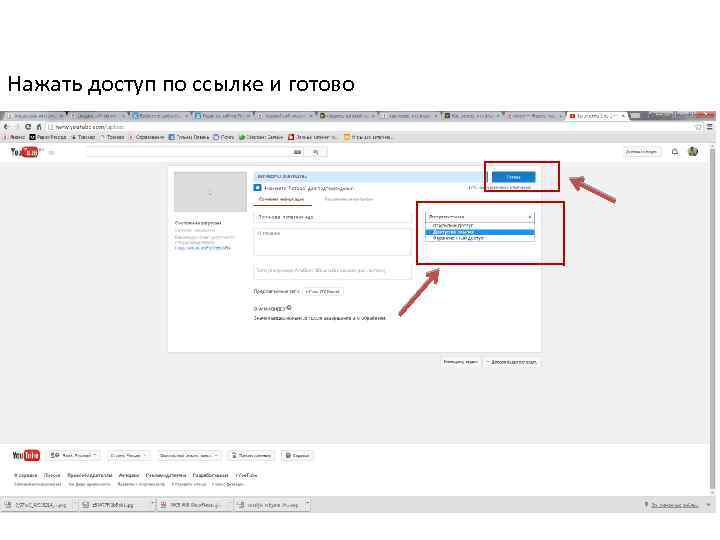Expand the options arrow of second download
Screen dimensions: 720x540
(x=152, y=503)
